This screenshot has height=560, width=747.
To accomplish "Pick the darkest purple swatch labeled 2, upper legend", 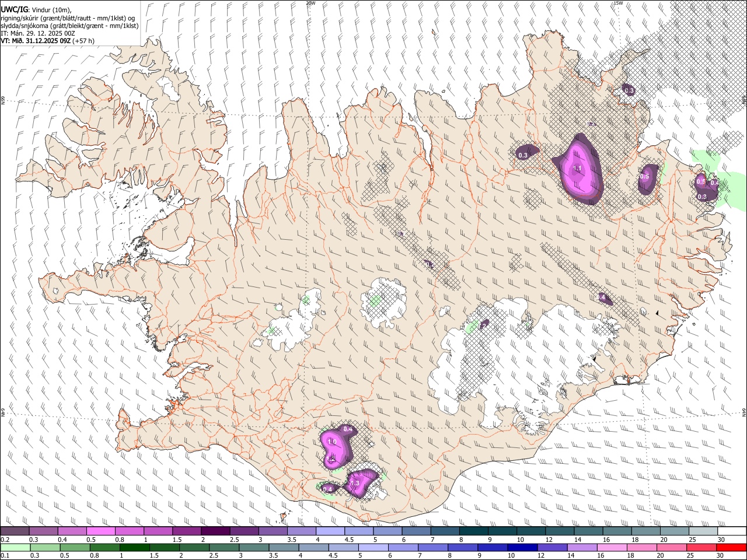I will (215, 531).
